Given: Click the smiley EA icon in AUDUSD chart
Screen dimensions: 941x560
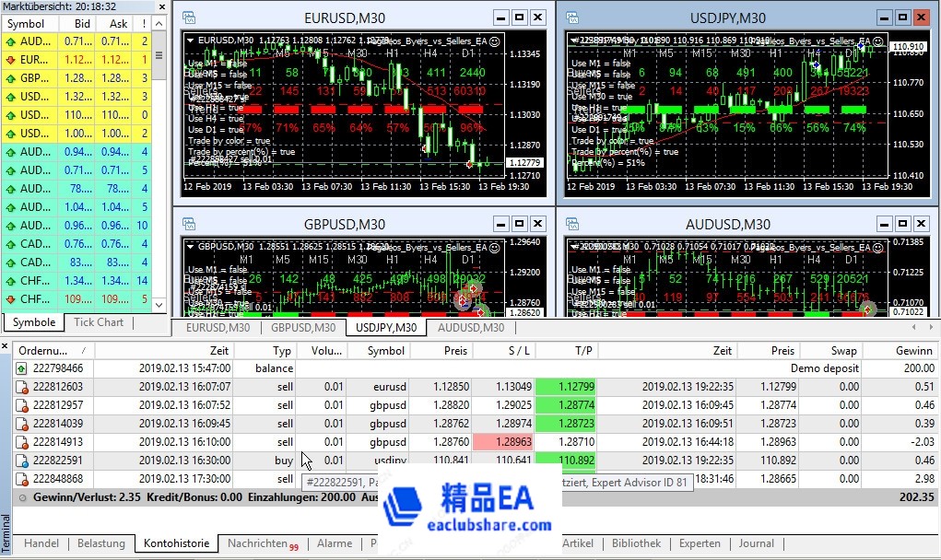Looking at the screenshot, I should pos(878,247).
